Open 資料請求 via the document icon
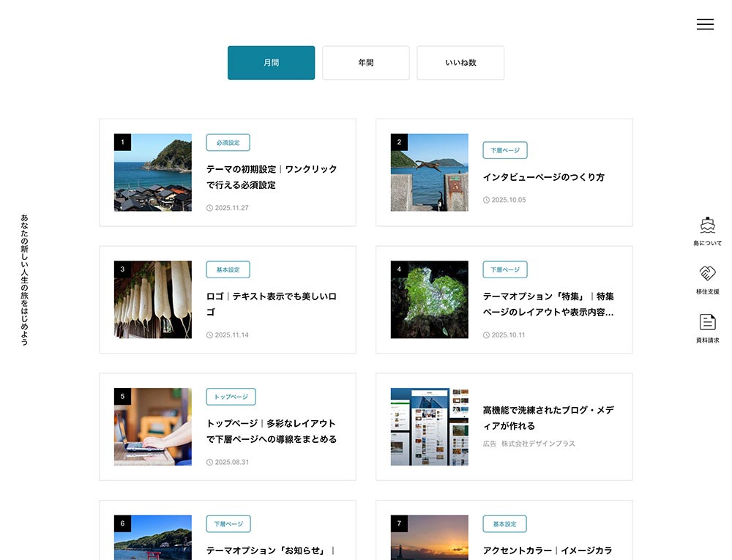The width and height of the screenshot is (732, 560). click(707, 322)
